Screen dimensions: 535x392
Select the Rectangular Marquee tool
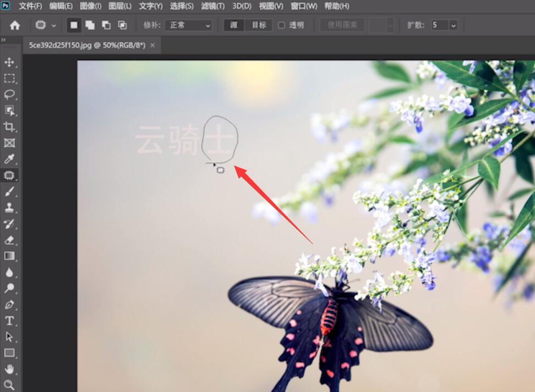(9, 79)
